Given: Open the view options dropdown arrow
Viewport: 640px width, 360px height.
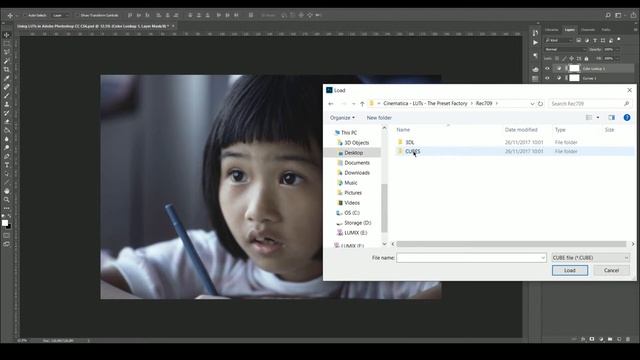Looking at the screenshot, I should (598, 118).
